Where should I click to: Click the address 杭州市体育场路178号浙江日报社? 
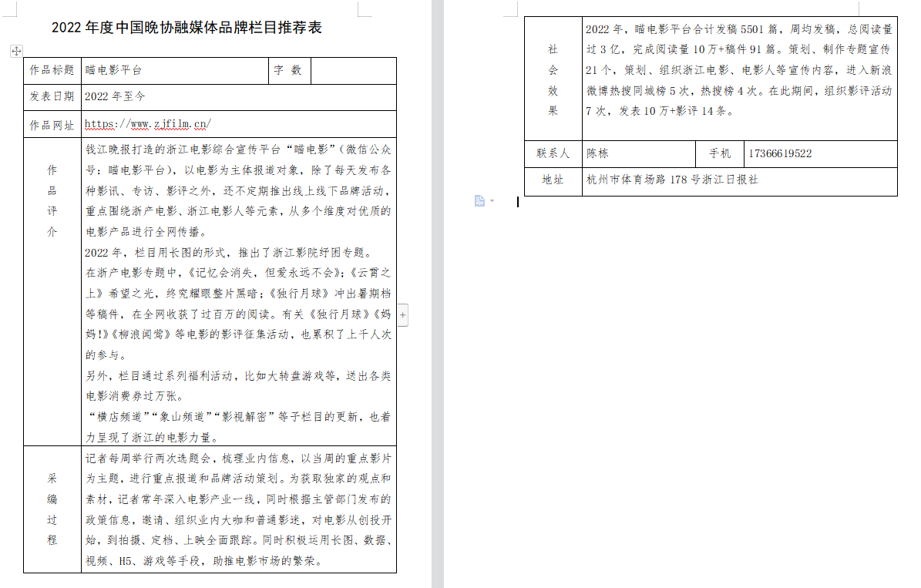click(673, 180)
